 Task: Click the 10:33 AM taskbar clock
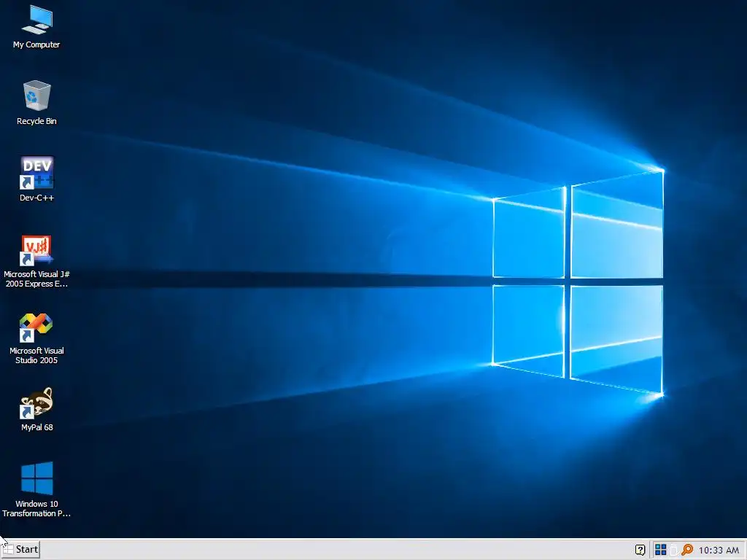[x=719, y=551]
